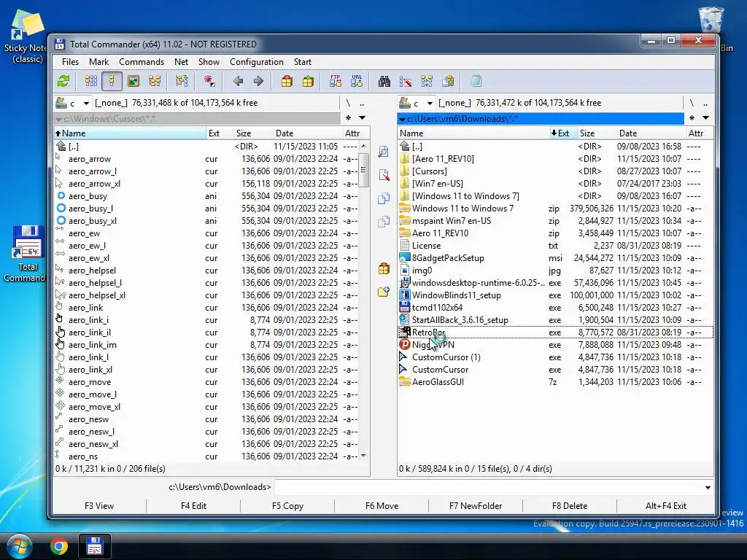Image resolution: width=747 pixels, height=560 pixels.
Task: Open the Mark menu
Action: pyautogui.click(x=98, y=62)
